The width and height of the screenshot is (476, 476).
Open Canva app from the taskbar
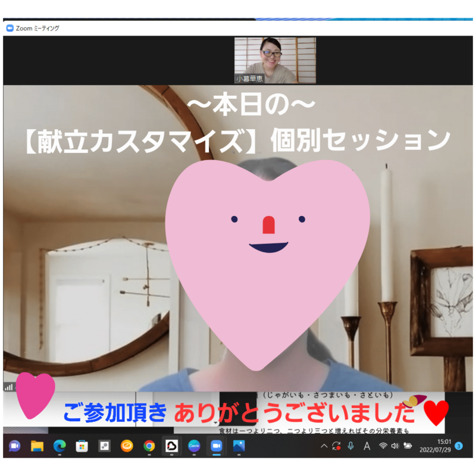pyautogui.click(x=194, y=446)
